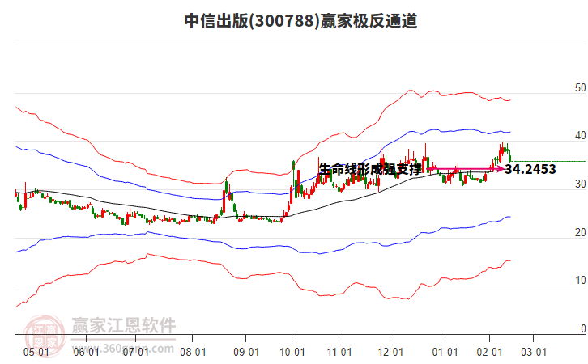Click the x-axis date 07-01
Image resolution: width=588 pixels, height=364 pixels.
136,353
